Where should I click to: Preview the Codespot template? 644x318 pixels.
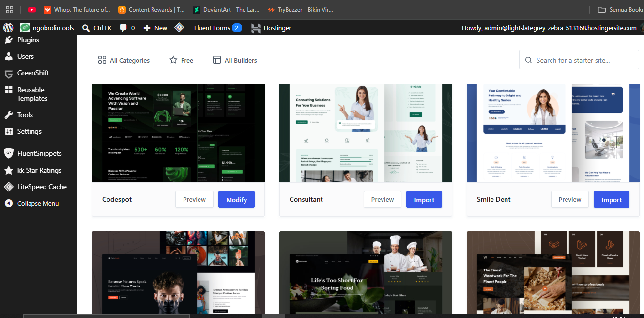194,199
